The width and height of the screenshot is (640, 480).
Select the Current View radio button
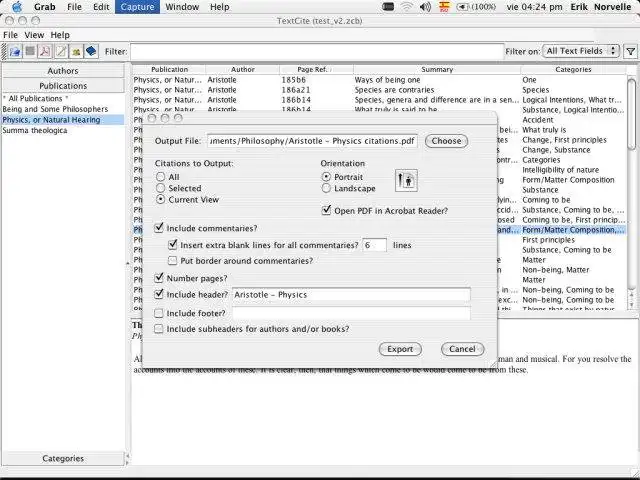(161, 200)
